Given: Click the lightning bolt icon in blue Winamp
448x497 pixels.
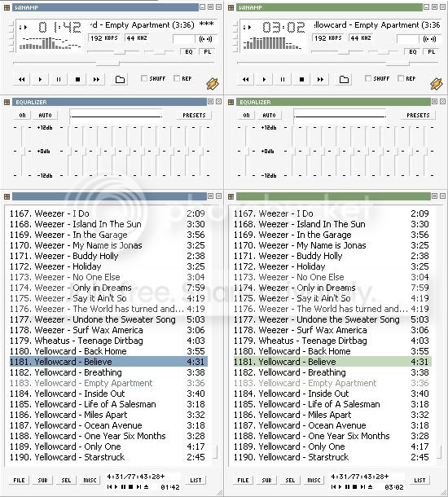Looking at the screenshot, I should coord(213,83).
